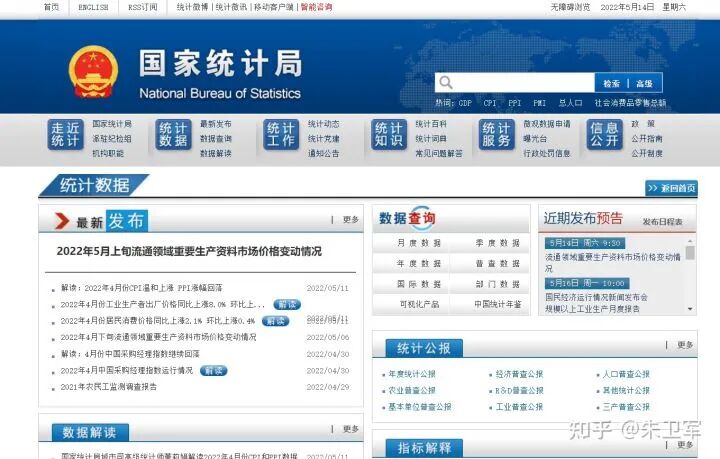Open 2021年农民工监测调查报告
The width and height of the screenshot is (720, 459).
108,387
